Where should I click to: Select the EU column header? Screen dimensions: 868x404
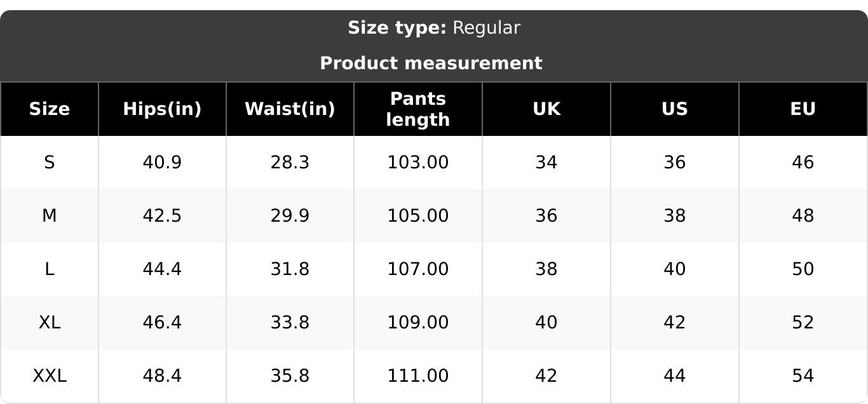click(x=803, y=109)
